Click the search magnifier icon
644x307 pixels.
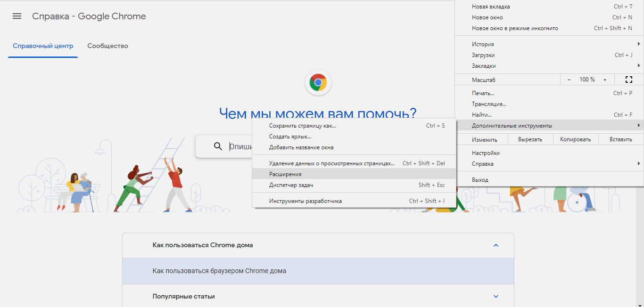(x=218, y=146)
